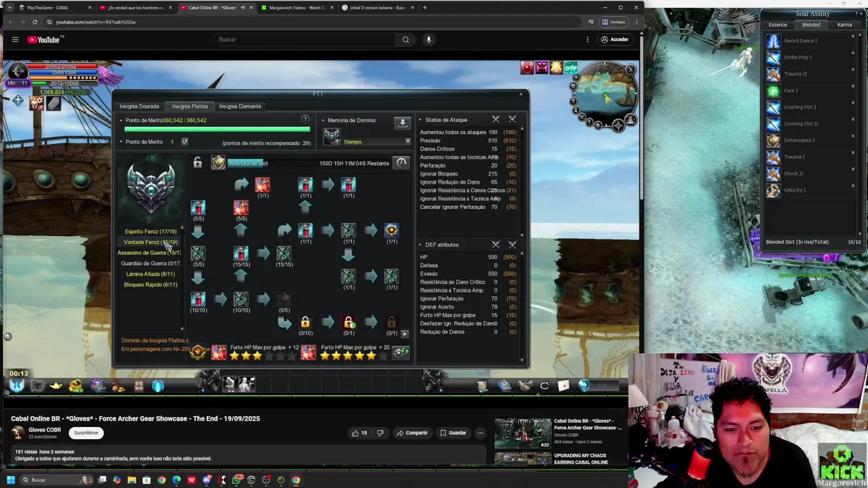This screenshot has width=868, height=488.
Task: Click the slot timer gauge button
Action: tap(401, 163)
